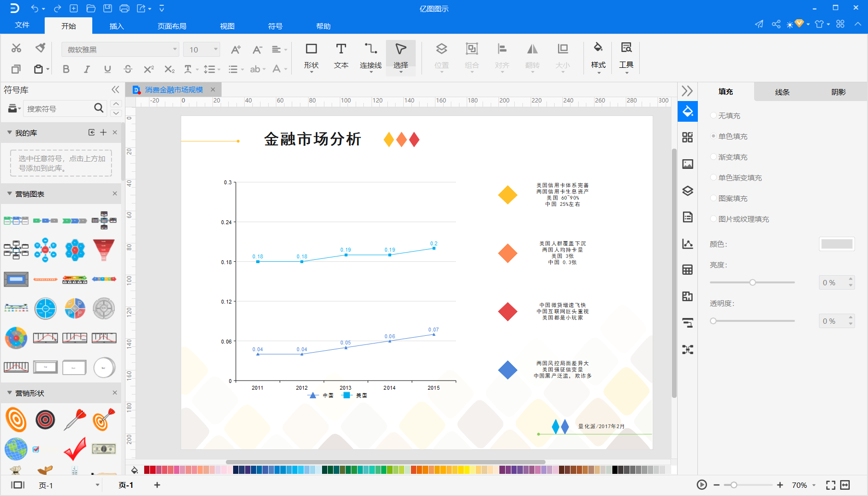Click the Save icon in title bar
Image resolution: width=868 pixels, height=496 pixels.
pos(108,8)
